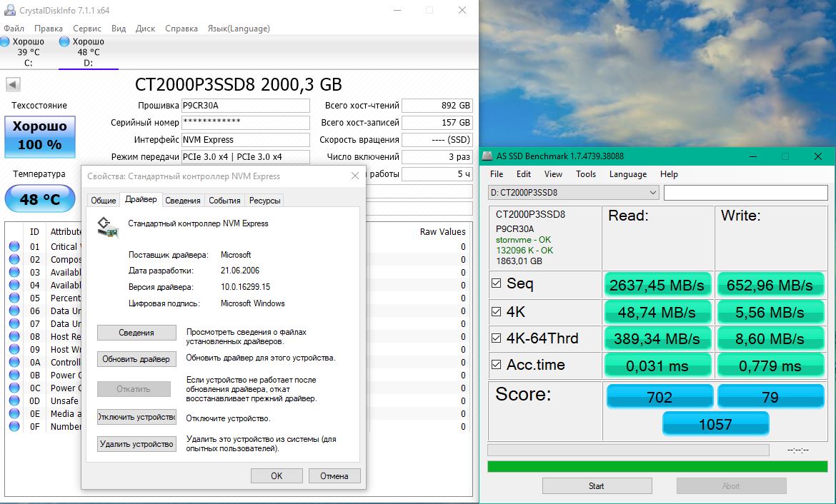The width and height of the screenshot is (836, 504).
Task: Confirm the dialog with OK
Action: click(x=277, y=475)
